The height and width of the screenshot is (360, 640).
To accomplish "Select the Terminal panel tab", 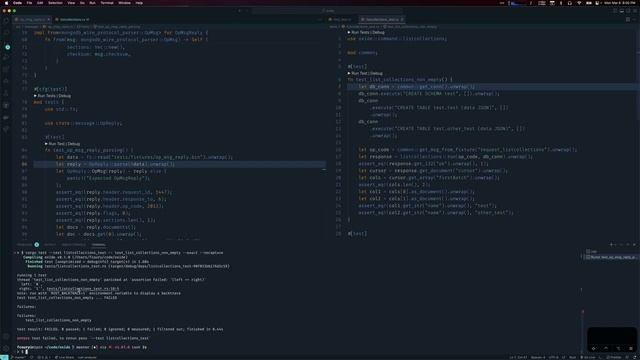I will point(98,245).
